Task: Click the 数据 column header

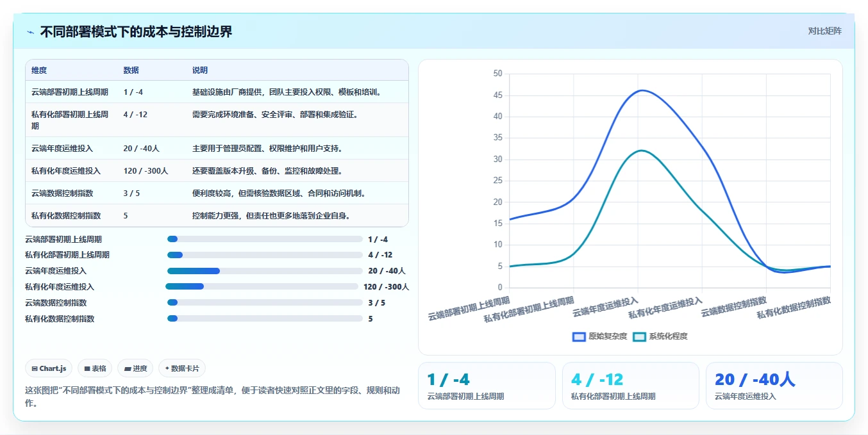Action: 131,70
